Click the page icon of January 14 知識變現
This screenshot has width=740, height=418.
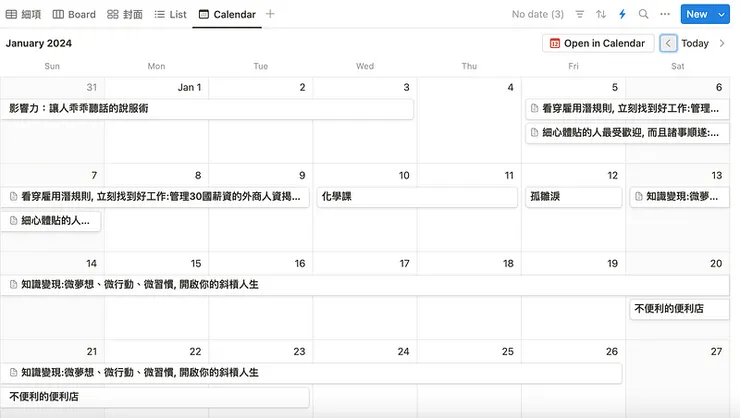pyautogui.click(x=14, y=284)
